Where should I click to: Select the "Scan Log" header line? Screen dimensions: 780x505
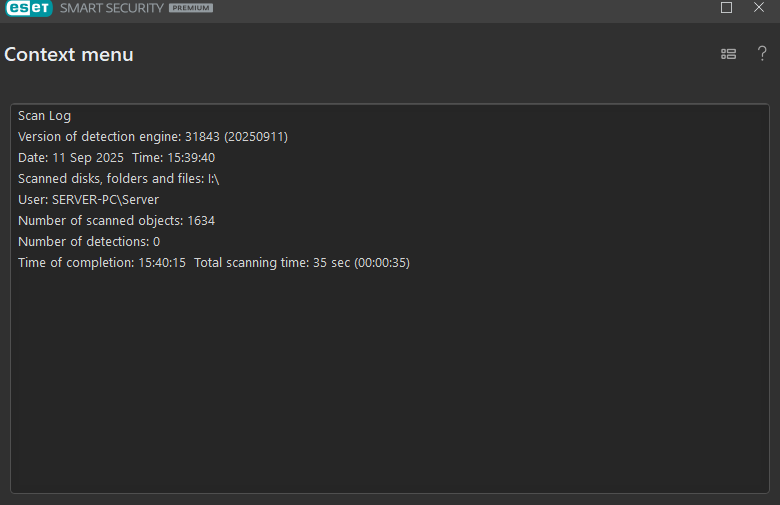tap(44, 116)
